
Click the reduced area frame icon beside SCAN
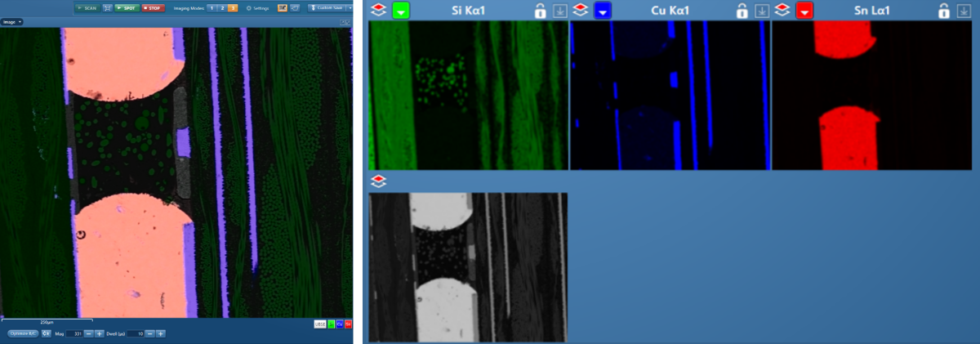107,8
